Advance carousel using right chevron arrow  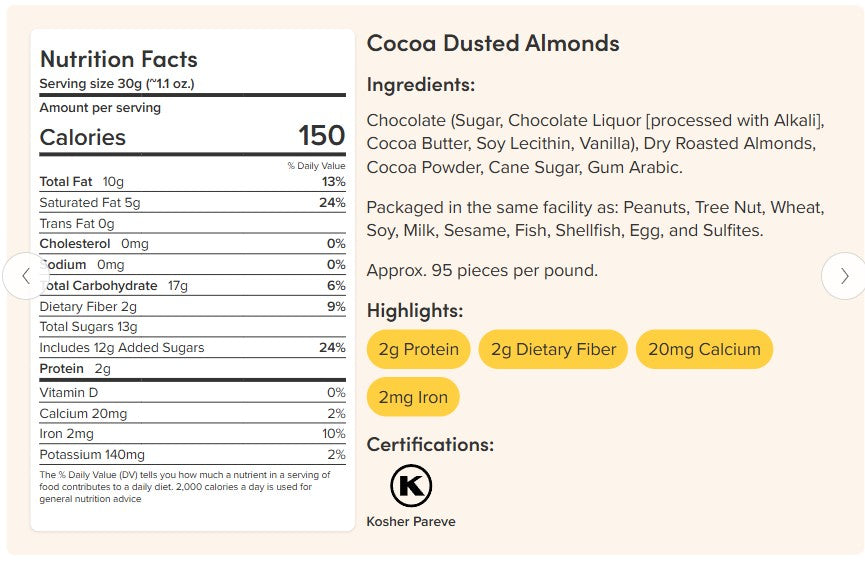pos(844,276)
